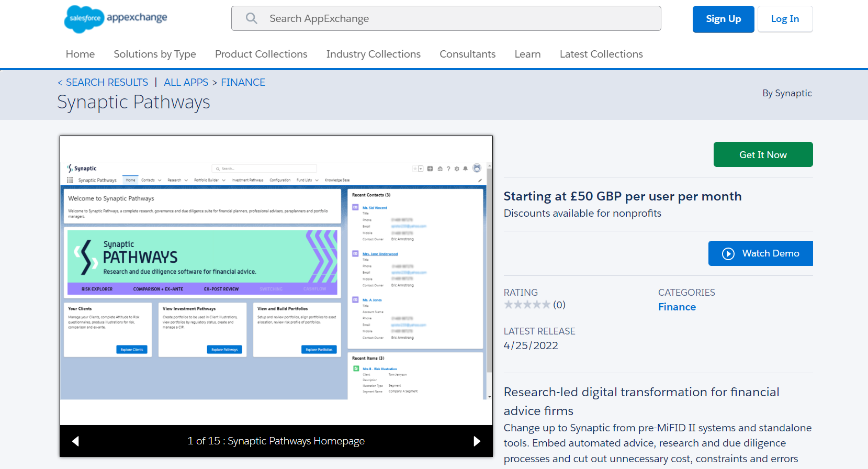
Task: Click the search magnifier icon
Action: click(x=252, y=19)
